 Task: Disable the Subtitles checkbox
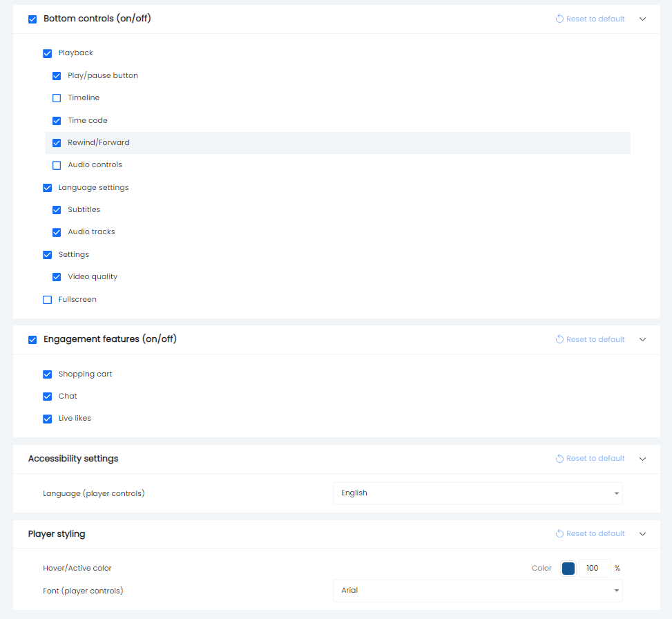click(x=56, y=210)
